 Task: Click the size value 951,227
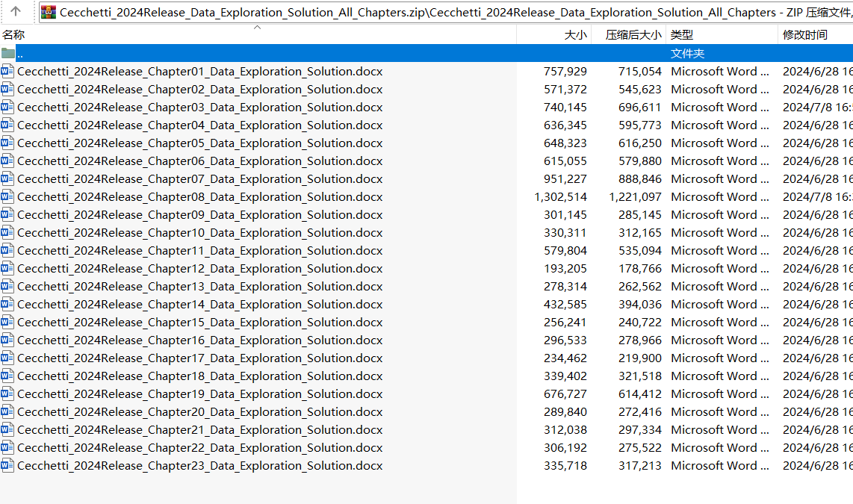pos(565,179)
